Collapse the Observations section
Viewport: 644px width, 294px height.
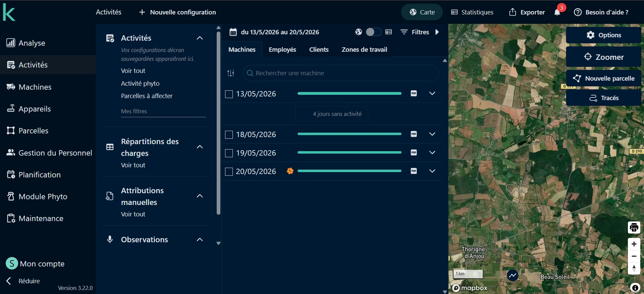point(200,240)
